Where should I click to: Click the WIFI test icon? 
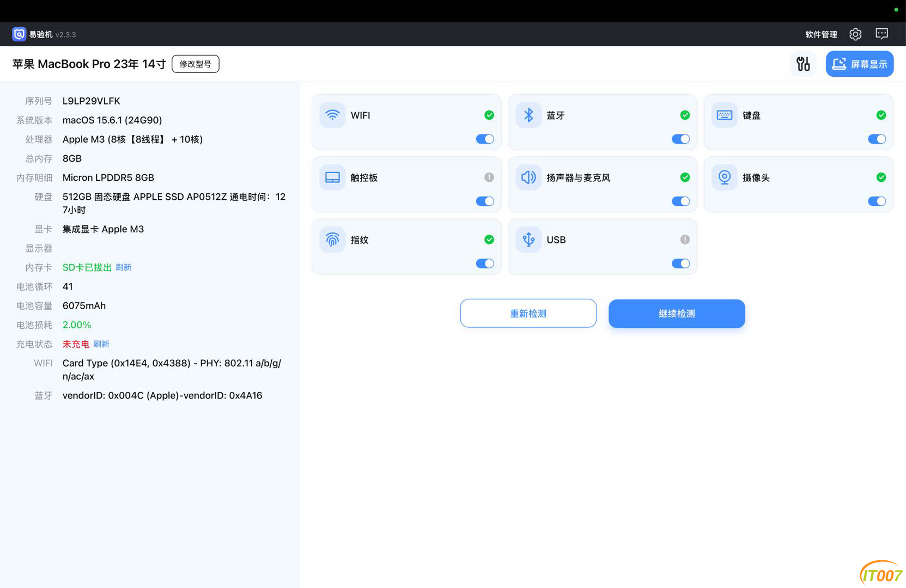(332, 115)
